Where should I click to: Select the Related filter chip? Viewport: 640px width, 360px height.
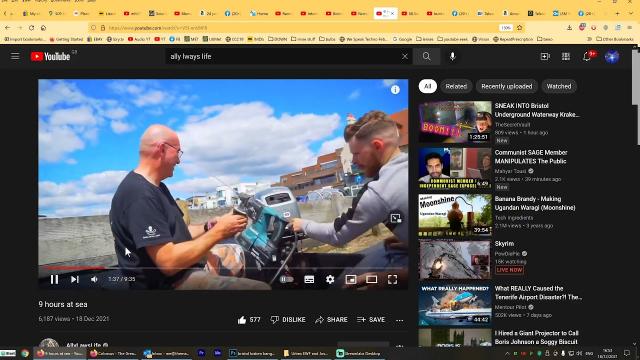(456, 86)
